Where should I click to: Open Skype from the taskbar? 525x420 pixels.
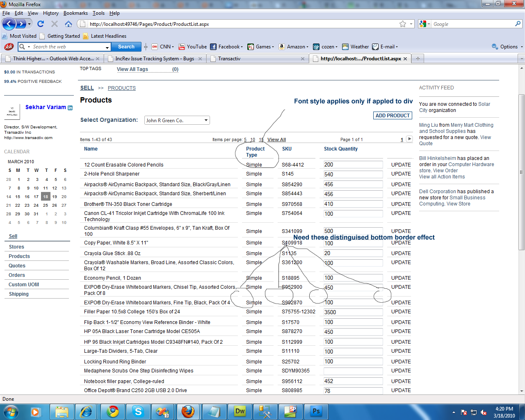tap(138, 411)
